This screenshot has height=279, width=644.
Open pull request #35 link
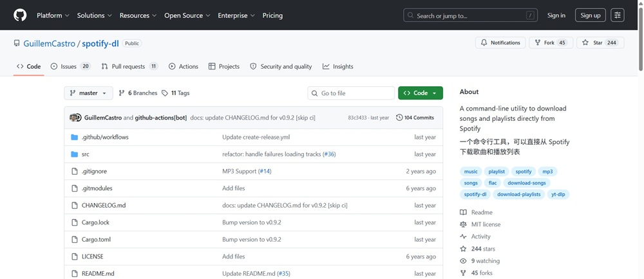tap(284, 273)
